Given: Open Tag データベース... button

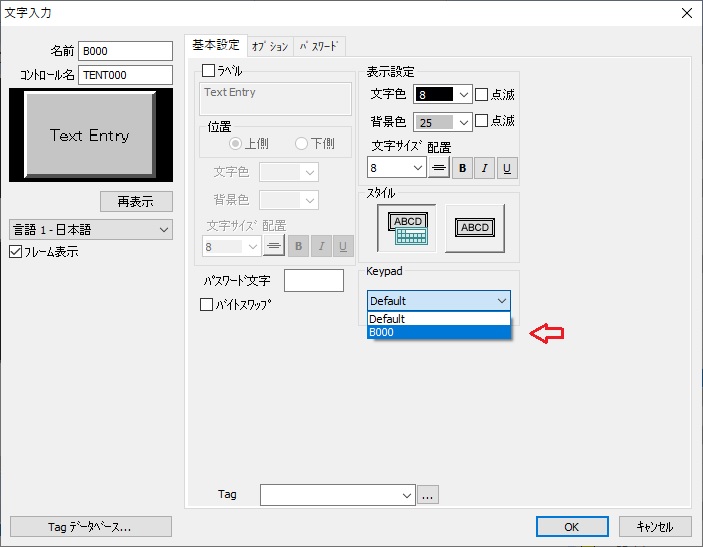Looking at the screenshot, I should pyautogui.click(x=91, y=527).
